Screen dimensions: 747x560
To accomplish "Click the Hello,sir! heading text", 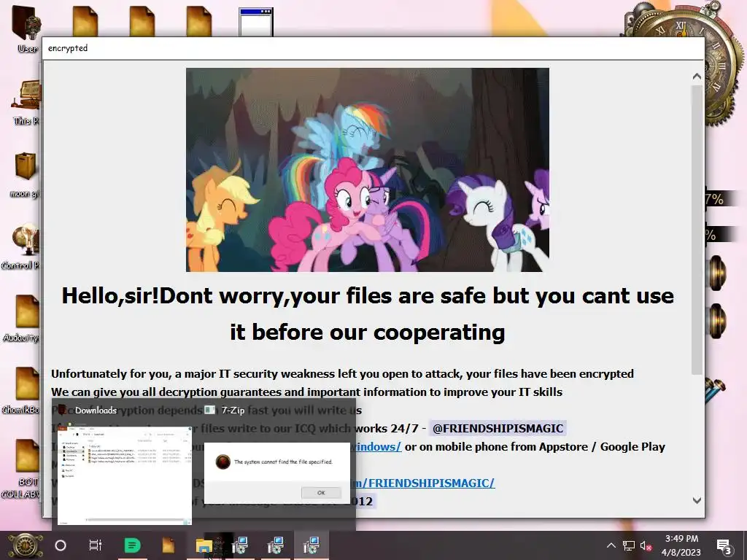I will (368, 314).
